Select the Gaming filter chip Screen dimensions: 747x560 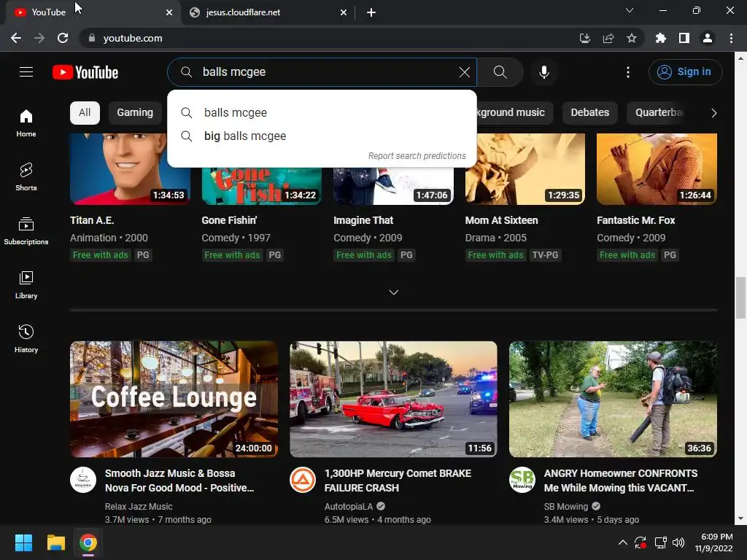(135, 113)
